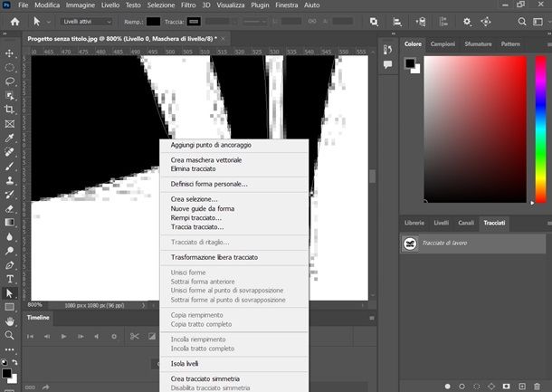
Task: Select the Crop tool
Action: [10, 110]
